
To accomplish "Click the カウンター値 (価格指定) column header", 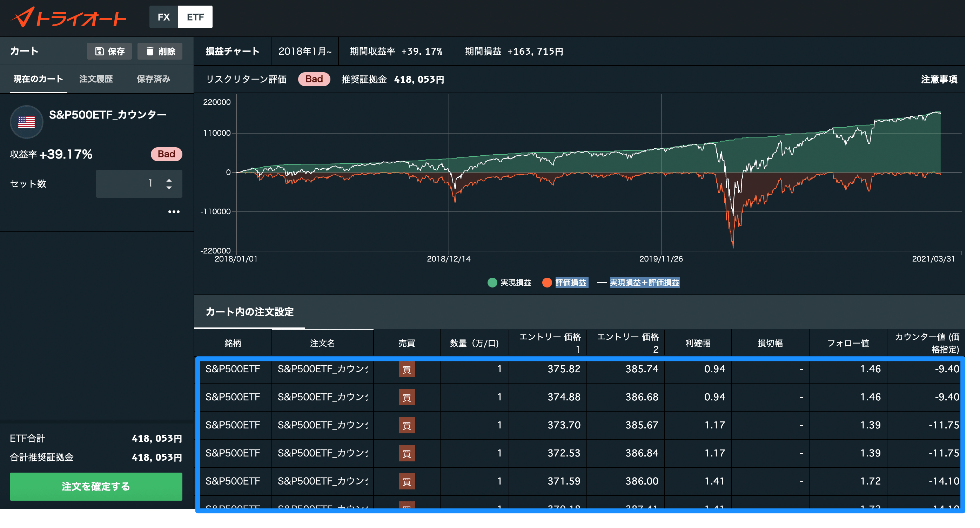I will pyautogui.click(x=926, y=343).
